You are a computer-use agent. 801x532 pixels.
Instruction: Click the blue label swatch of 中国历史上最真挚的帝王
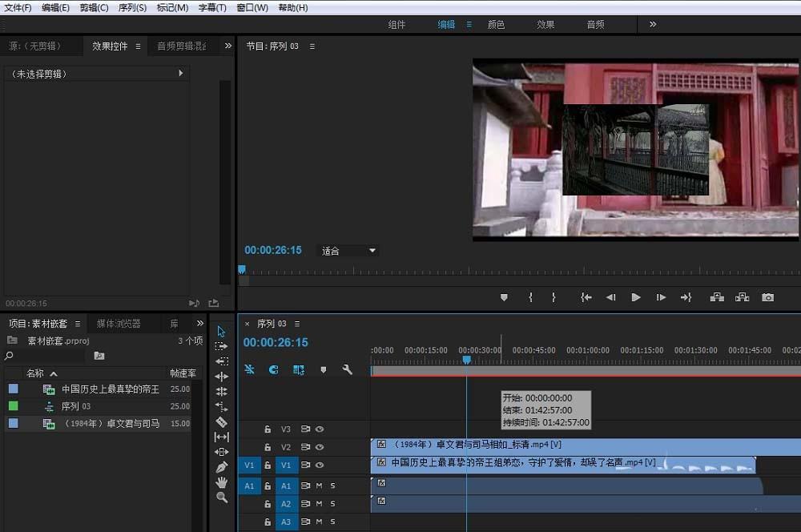(x=13, y=389)
